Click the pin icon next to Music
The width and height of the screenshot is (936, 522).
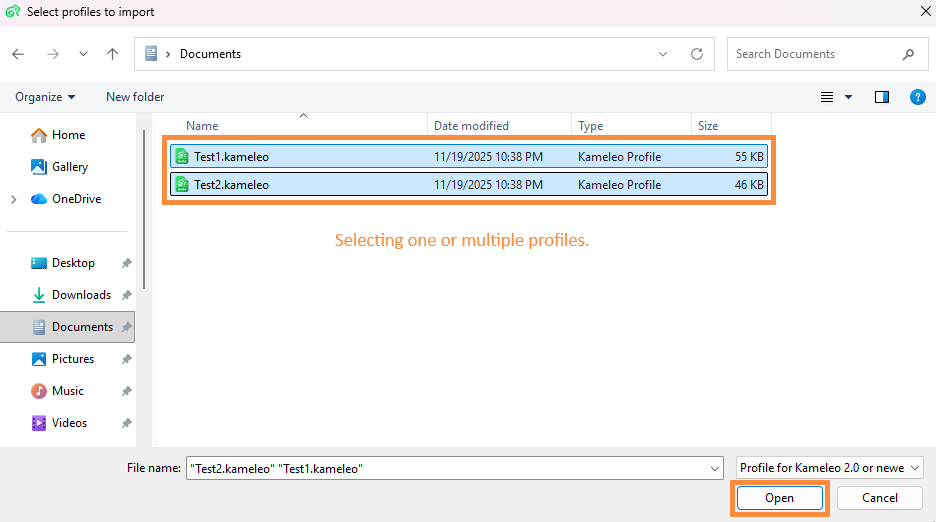click(126, 391)
